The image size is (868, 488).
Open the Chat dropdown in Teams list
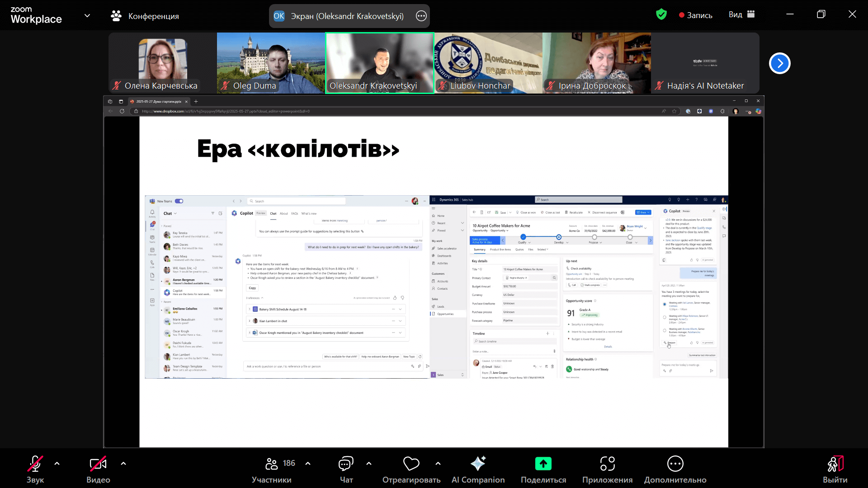(170, 213)
